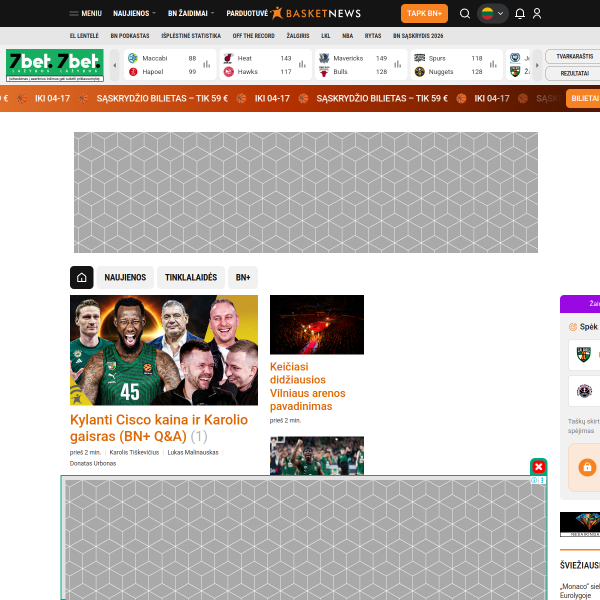Go to EL LENTELĖ page

point(84,36)
